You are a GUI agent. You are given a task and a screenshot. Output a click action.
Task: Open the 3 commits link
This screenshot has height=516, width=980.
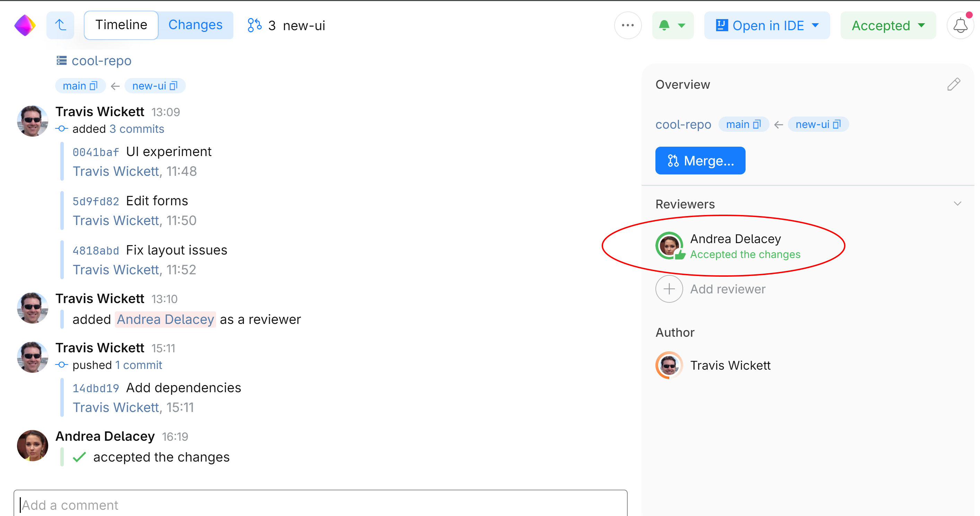click(137, 129)
